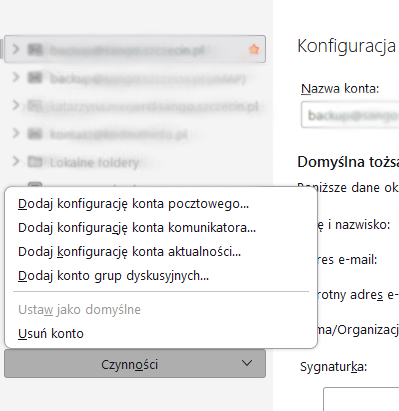399x411 pixels.
Task: Click the third account mail icon
Action: (35, 106)
